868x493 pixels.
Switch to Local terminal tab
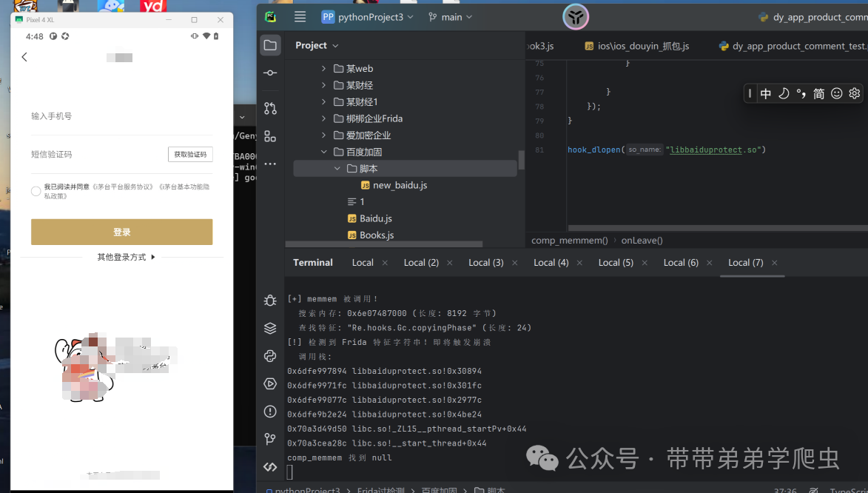[363, 263]
